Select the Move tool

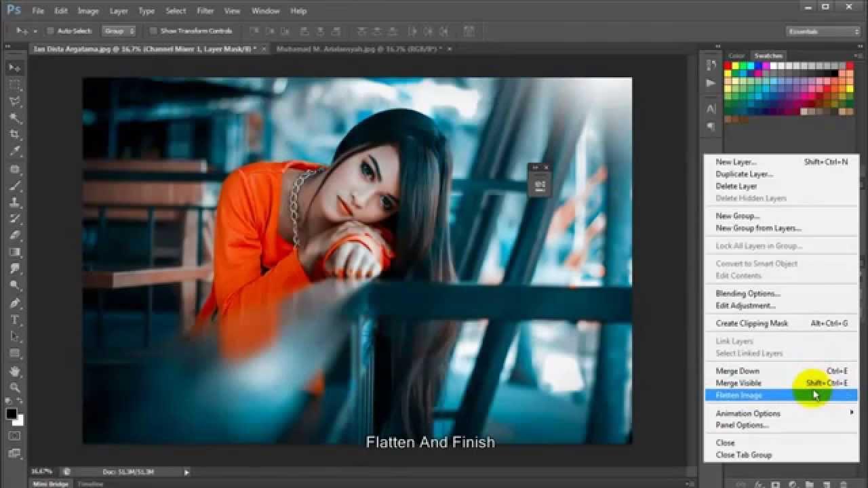point(14,66)
